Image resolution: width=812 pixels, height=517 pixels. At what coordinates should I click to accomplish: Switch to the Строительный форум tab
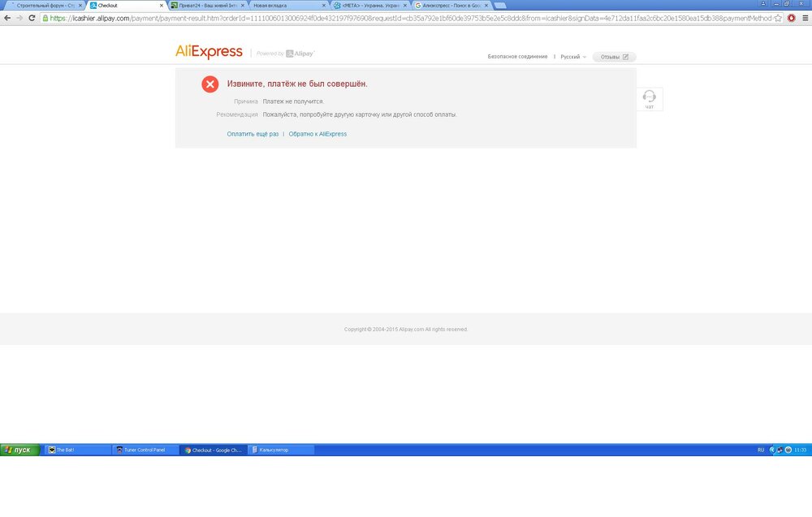click(x=44, y=6)
